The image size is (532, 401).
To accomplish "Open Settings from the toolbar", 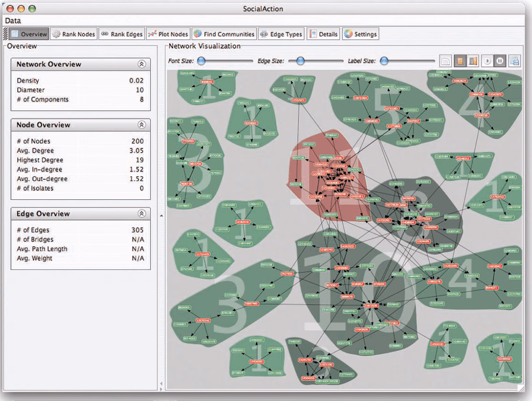I will (x=361, y=34).
